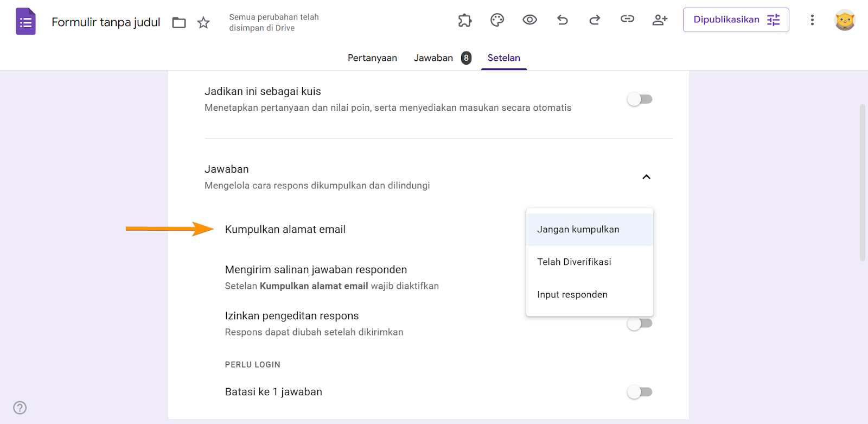Click the redo arrow
The height and width of the screenshot is (424, 868).
tap(595, 20)
